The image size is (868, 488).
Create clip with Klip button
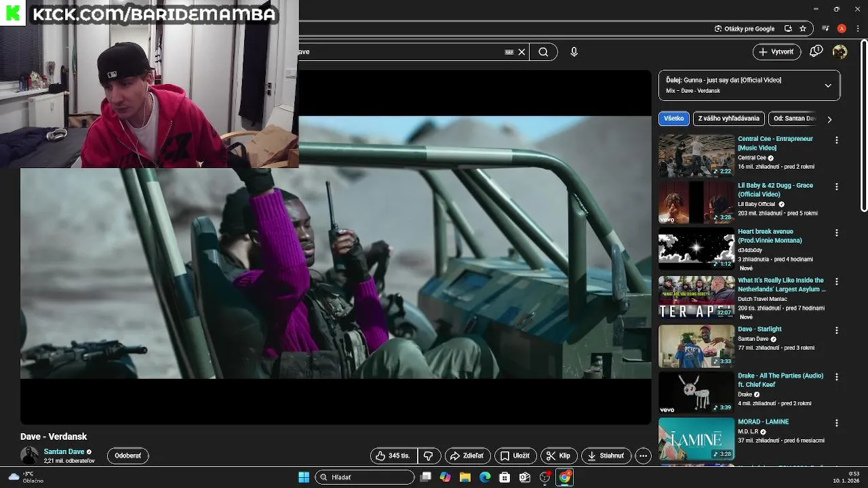[x=559, y=456]
